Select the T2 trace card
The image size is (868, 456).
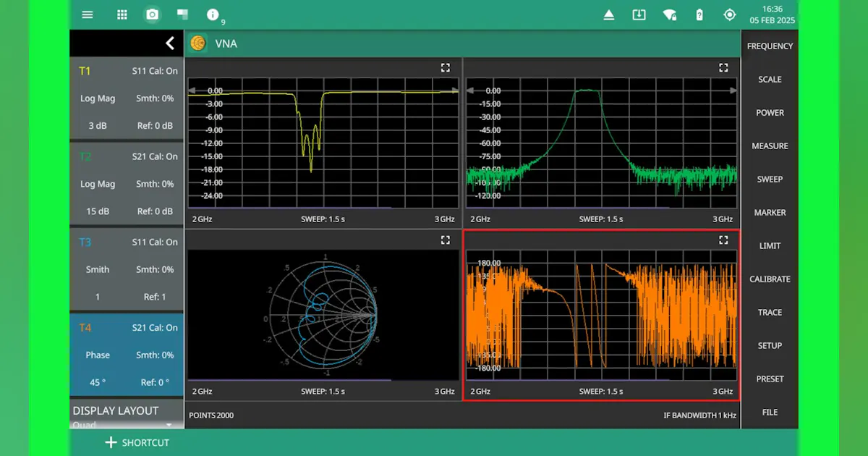[127, 184]
